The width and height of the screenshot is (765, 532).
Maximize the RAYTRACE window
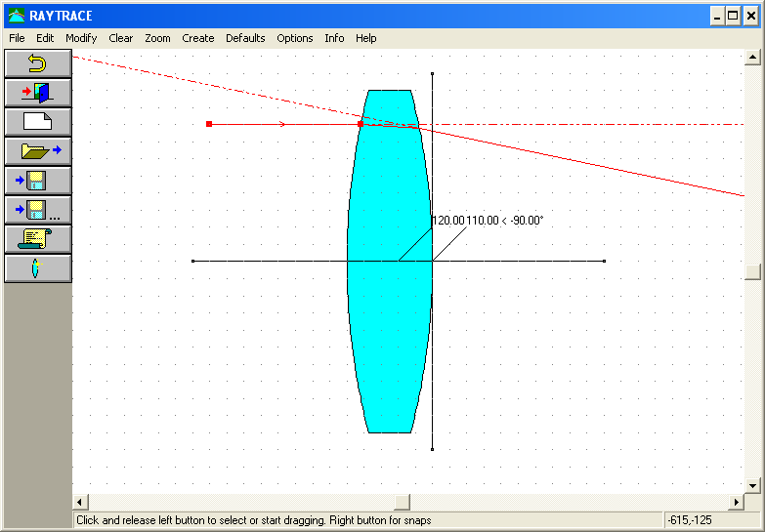[733, 16]
